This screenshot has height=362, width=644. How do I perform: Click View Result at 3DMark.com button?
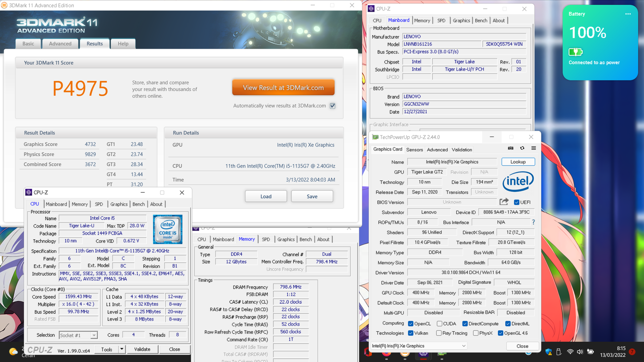[283, 87]
